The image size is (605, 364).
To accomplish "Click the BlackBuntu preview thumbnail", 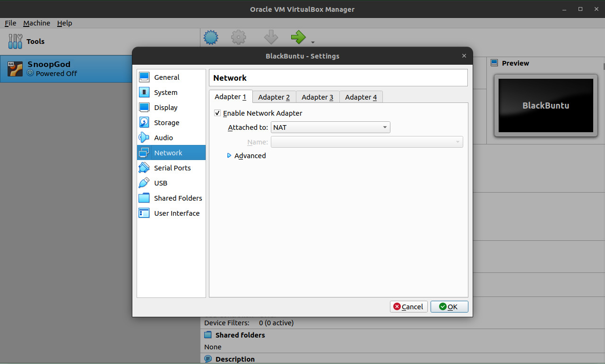I will click(546, 105).
